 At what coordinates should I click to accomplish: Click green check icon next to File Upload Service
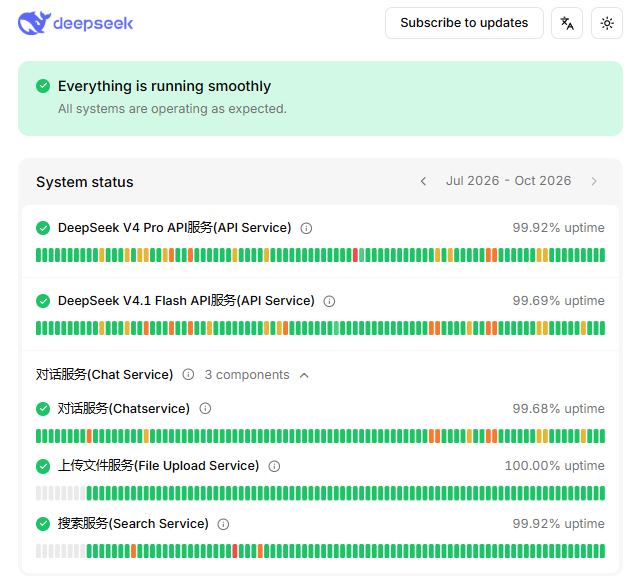pos(43,466)
